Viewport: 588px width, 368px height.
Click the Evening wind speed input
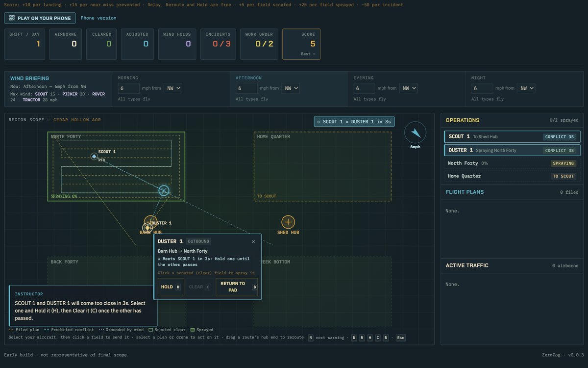pyautogui.click(x=365, y=88)
